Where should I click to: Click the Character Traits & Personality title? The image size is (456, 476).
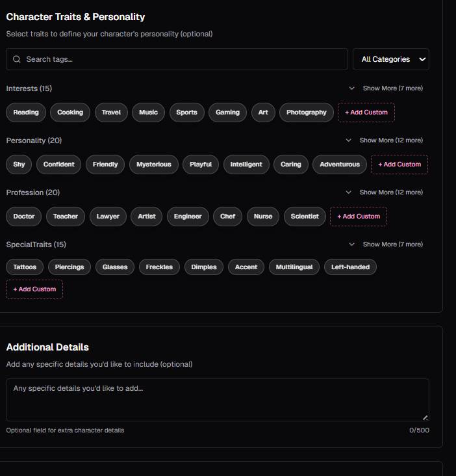point(75,17)
